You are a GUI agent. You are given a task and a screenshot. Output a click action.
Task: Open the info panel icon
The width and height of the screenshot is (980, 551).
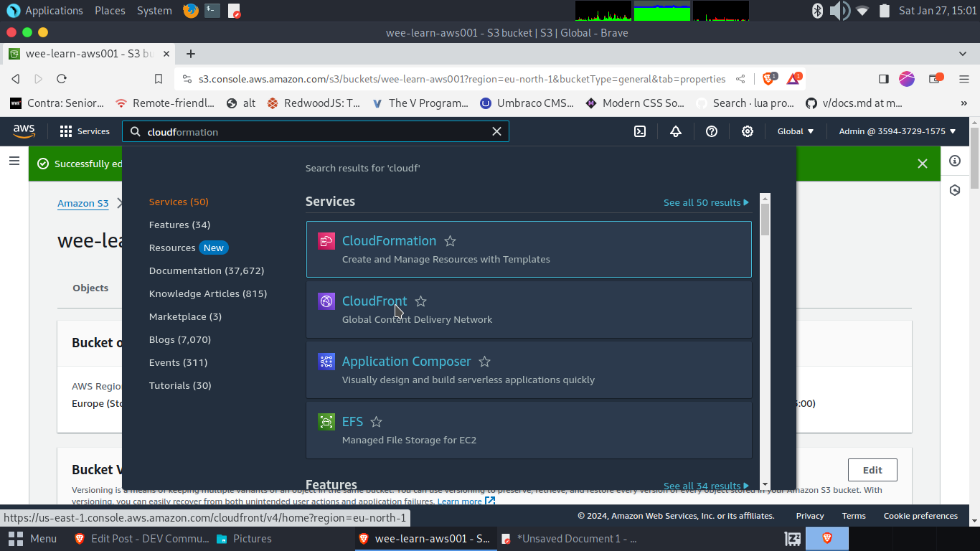pyautogui.click(x=954, y=161)
